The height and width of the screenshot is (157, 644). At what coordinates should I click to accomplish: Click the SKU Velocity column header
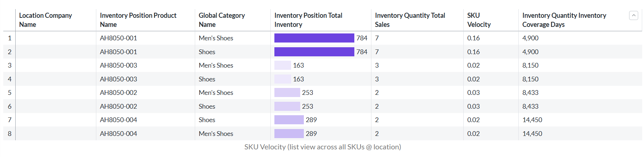pyautogui.click(x=479, y=20)
